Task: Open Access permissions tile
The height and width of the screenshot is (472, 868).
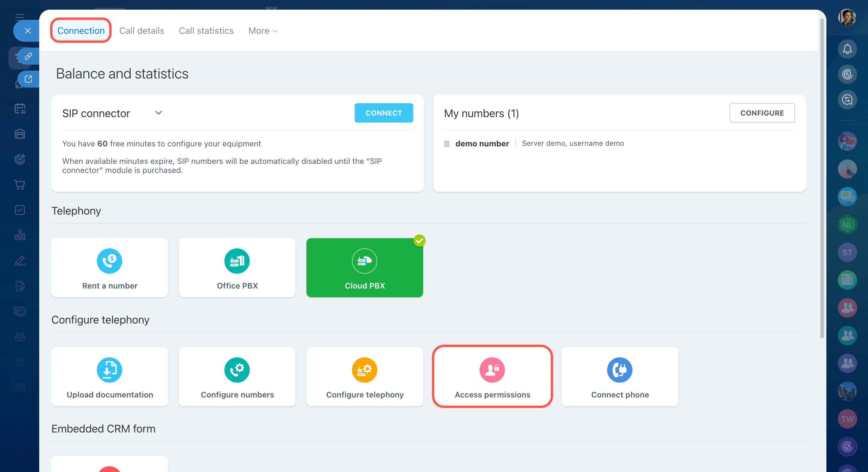Action: [492, 377]
